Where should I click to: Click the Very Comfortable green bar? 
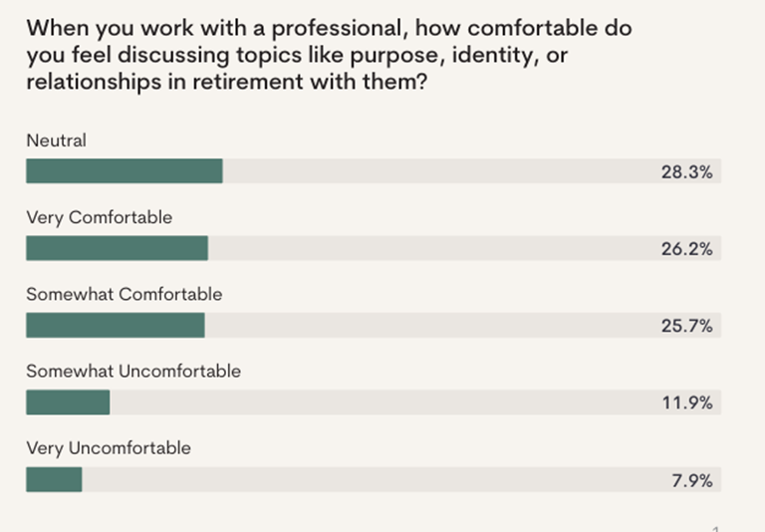[x=118, y=248]
